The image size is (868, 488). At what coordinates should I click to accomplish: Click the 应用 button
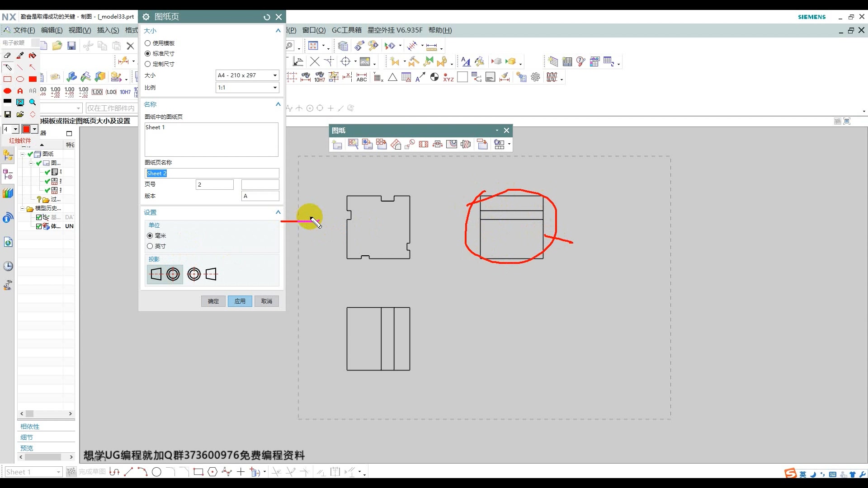240,301
